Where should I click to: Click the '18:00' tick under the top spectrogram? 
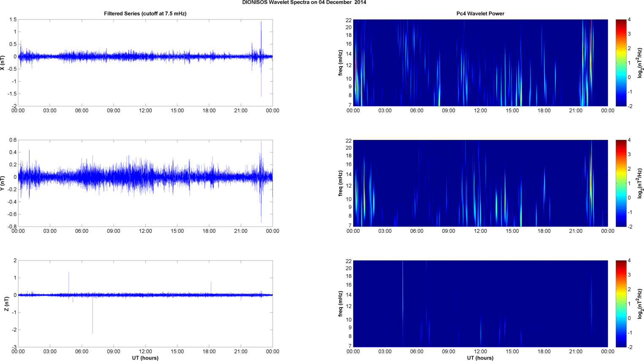pyautogui.click(x=544, y=111)
